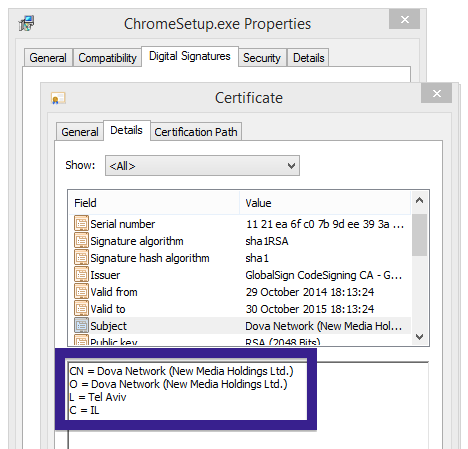This screenshot has width=468, height=449.
Task: Open Details tab in Properties window
Action: click(x=308, y=58)
